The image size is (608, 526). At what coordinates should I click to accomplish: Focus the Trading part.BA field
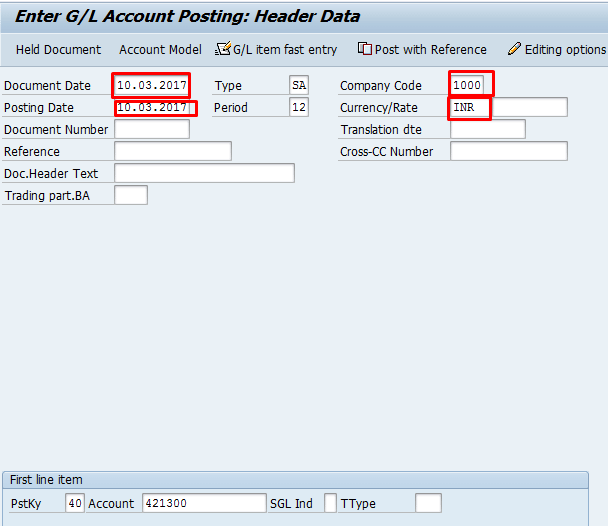tap(131, 195)
